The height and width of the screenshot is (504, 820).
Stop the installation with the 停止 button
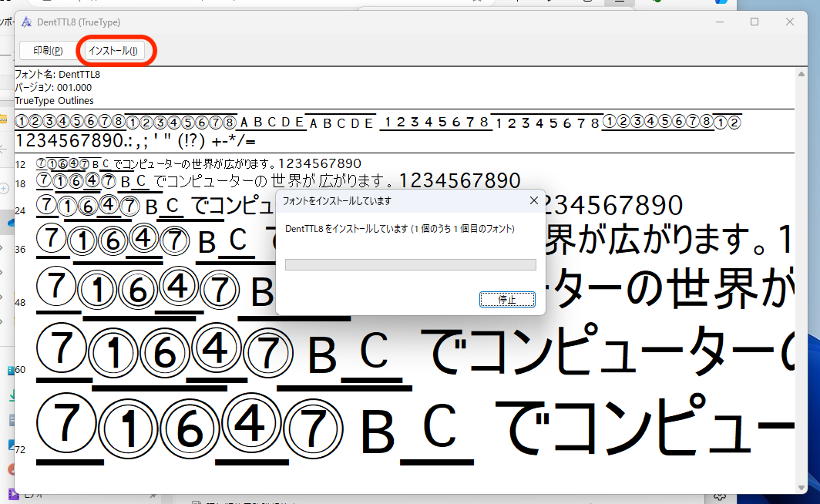506,299
